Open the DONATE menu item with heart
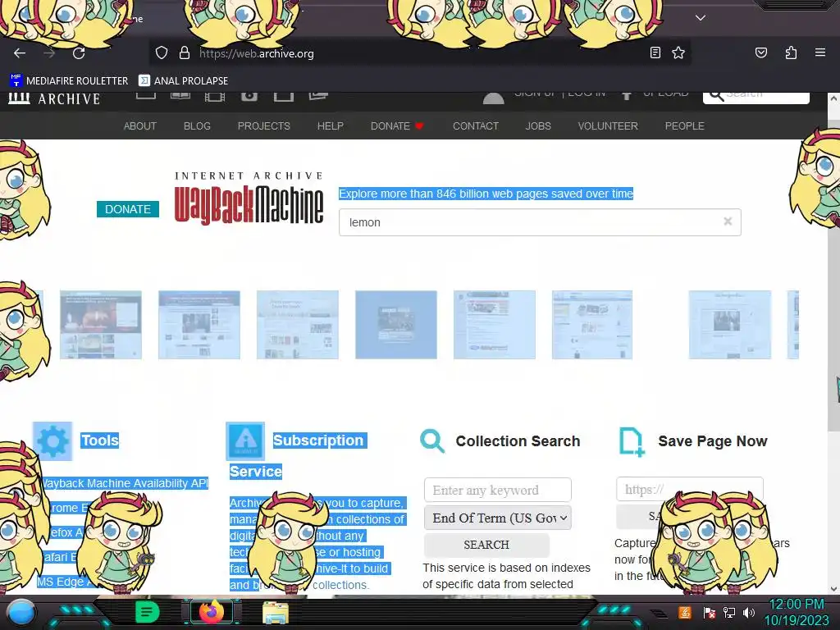The width and height of the screenshot is (840, 630). [397, 126]
